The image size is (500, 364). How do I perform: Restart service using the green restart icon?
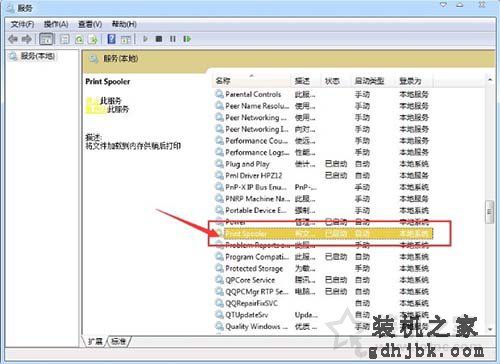point(187,39)
